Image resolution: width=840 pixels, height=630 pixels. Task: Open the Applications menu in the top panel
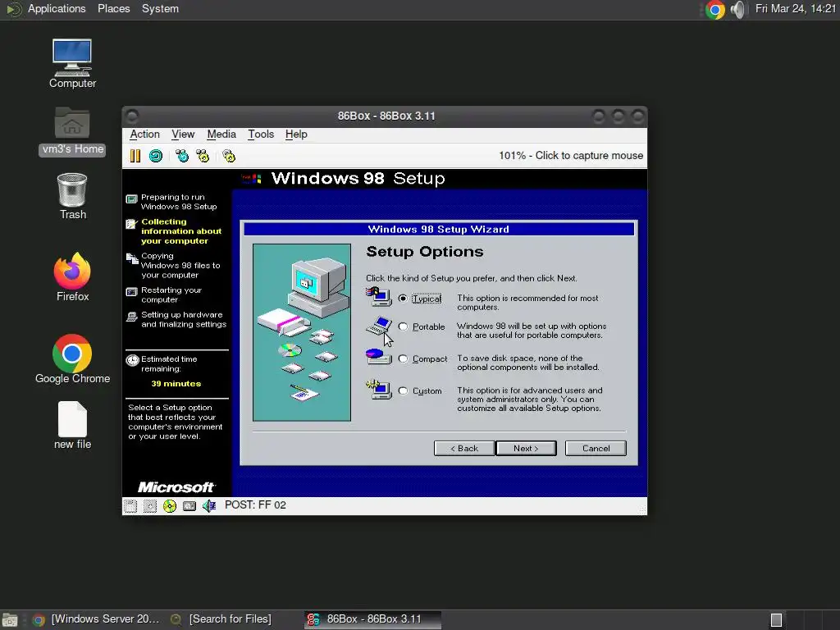57,8
